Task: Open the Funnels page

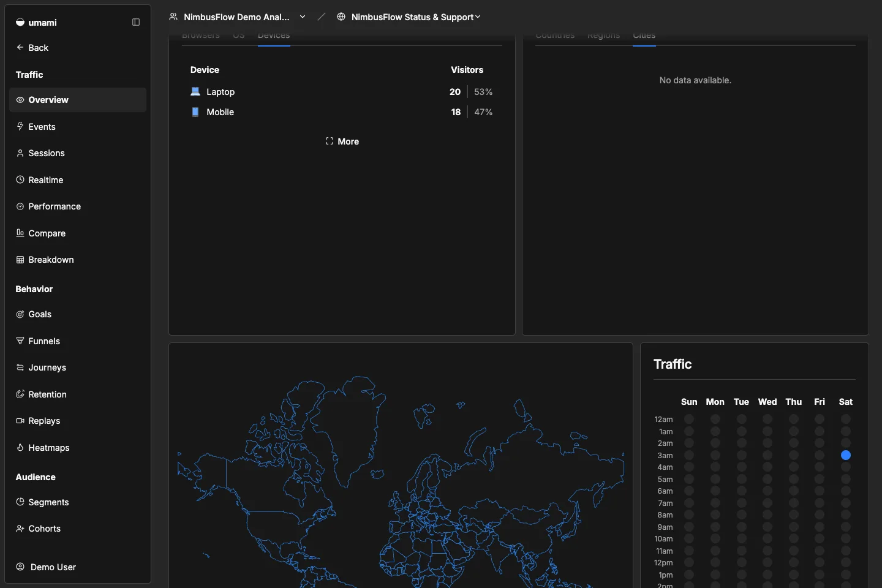Action: (78, 341)
